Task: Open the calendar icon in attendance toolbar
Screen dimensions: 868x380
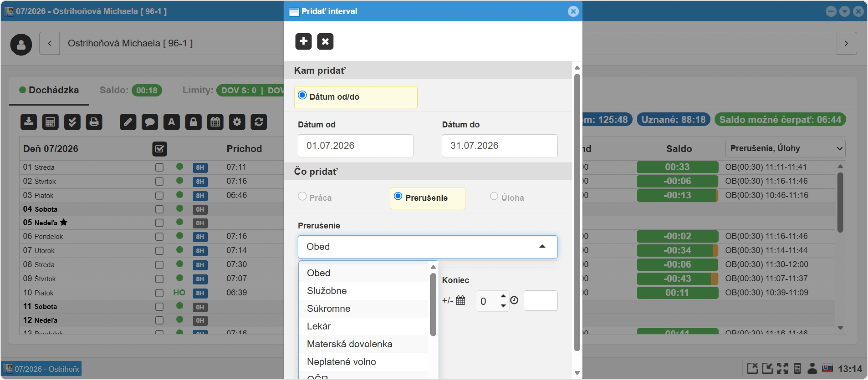Action: click(x=215, y=122)
